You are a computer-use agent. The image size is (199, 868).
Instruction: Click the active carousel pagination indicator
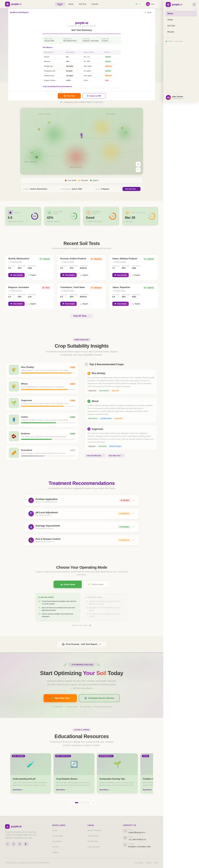(x=76, y=803)
